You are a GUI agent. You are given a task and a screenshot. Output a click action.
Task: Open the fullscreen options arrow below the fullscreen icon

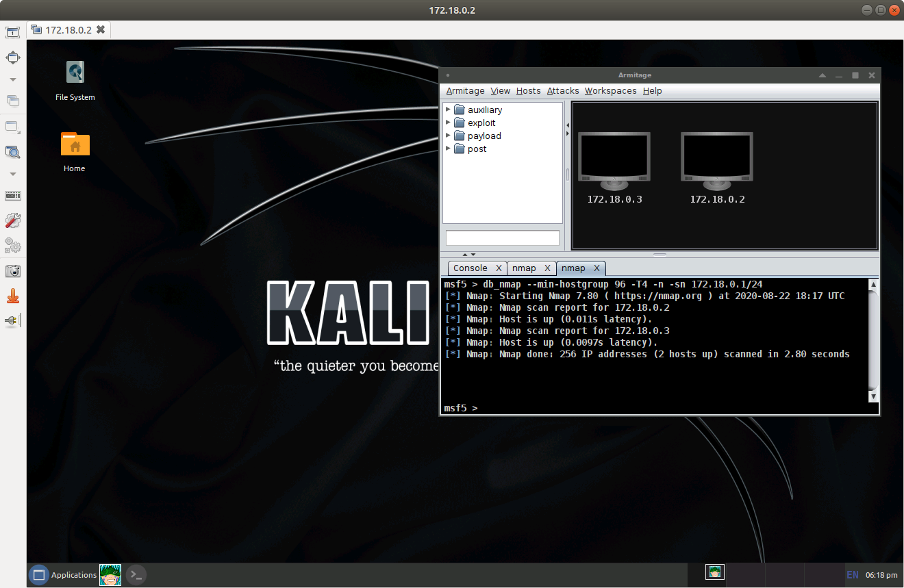[x=12, y=79]
